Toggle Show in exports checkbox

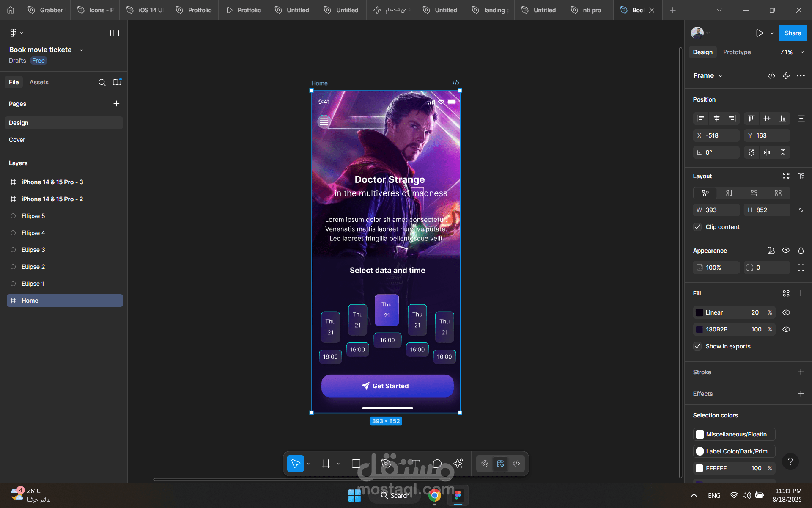[x=698, y=346]
